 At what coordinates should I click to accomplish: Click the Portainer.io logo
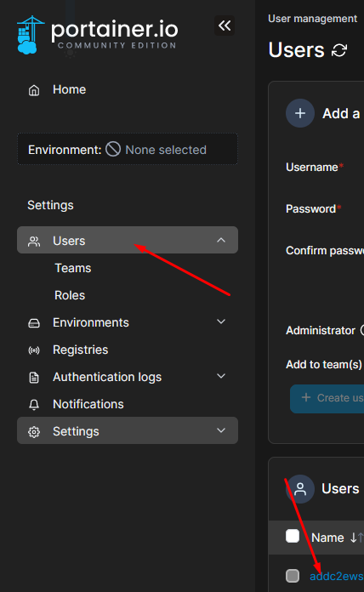pos(97,35)
